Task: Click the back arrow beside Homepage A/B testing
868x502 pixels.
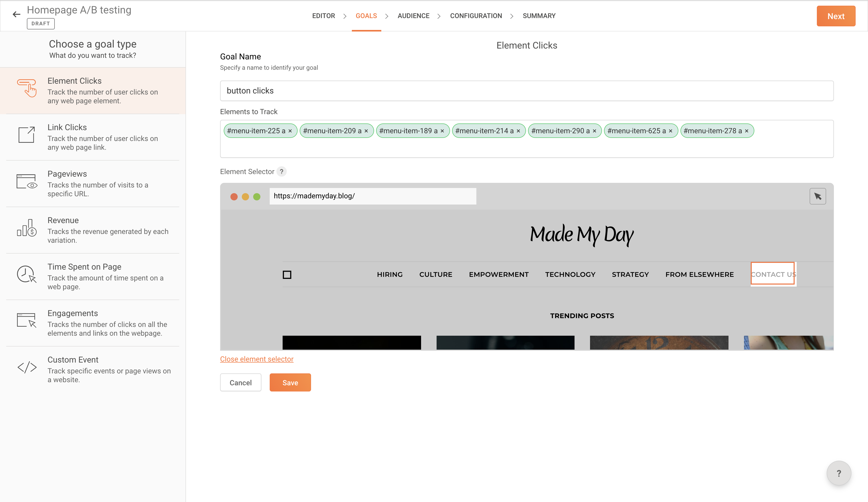Action: (x=16, y=14)
